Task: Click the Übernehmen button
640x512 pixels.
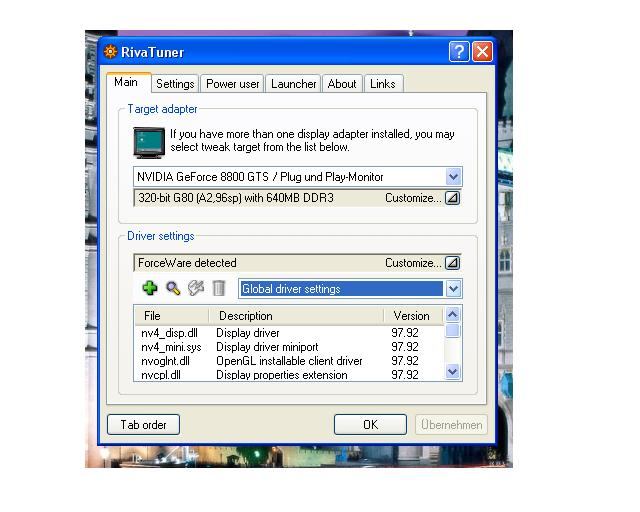Action: 451,425
